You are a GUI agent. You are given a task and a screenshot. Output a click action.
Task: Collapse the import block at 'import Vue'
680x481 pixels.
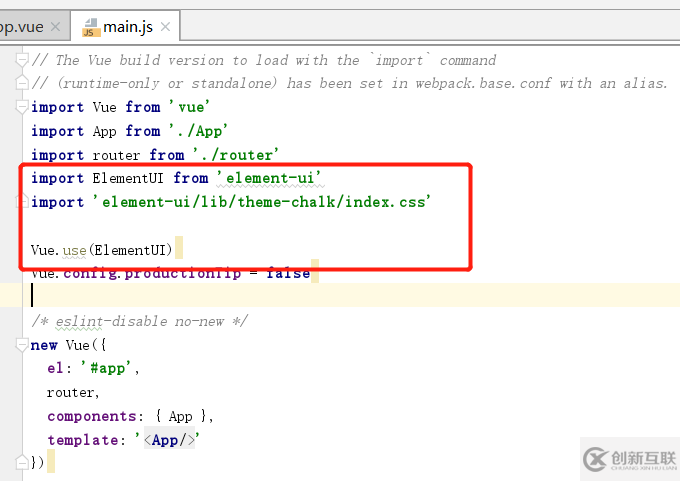22,107
